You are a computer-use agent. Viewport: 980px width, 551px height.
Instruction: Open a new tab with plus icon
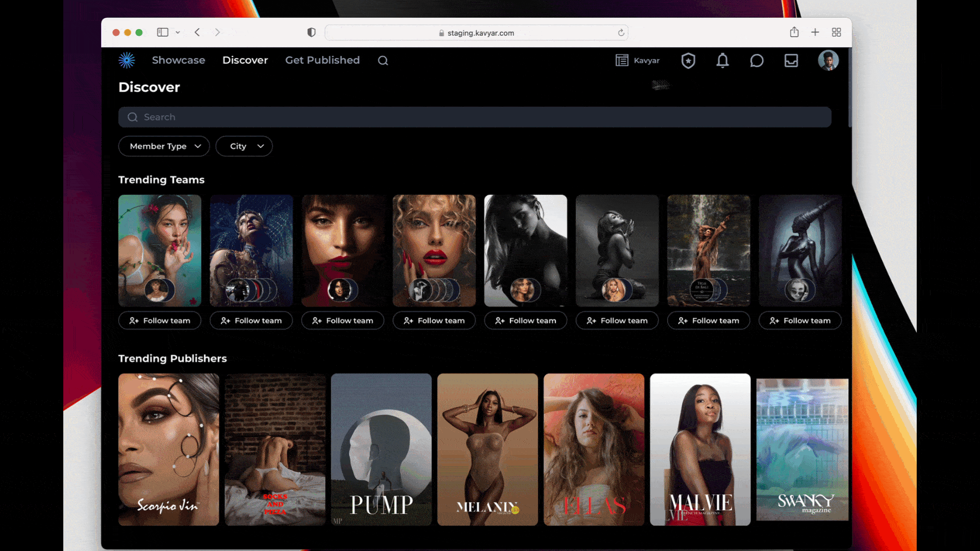tap(815, 32)
